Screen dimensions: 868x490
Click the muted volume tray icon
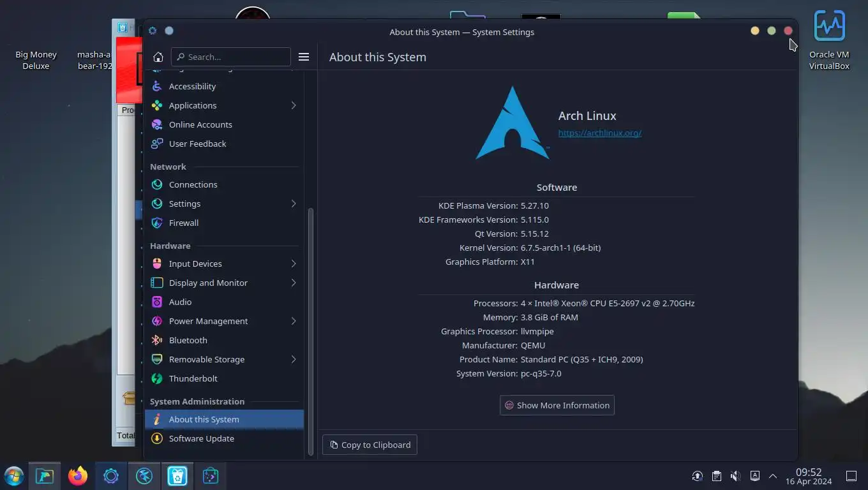735,476
